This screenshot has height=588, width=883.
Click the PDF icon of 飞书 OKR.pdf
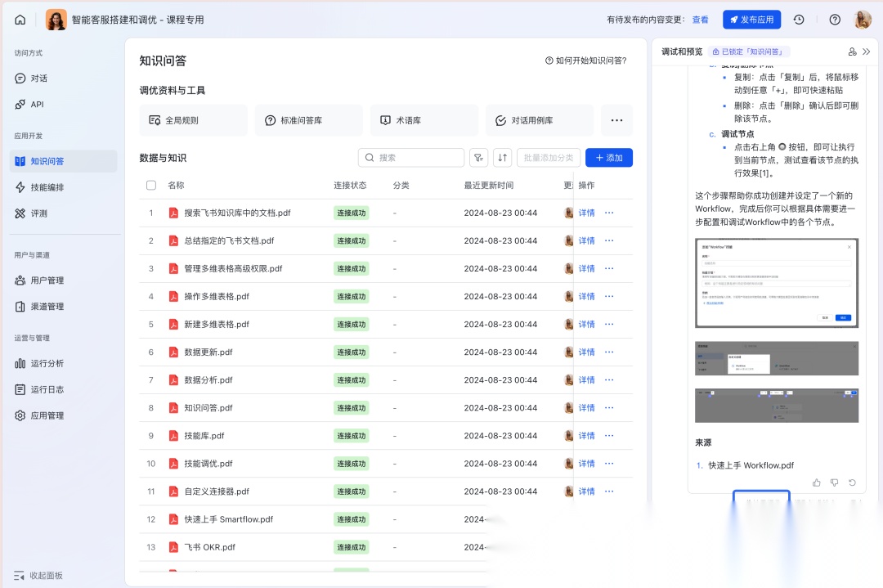pos(173,547)
